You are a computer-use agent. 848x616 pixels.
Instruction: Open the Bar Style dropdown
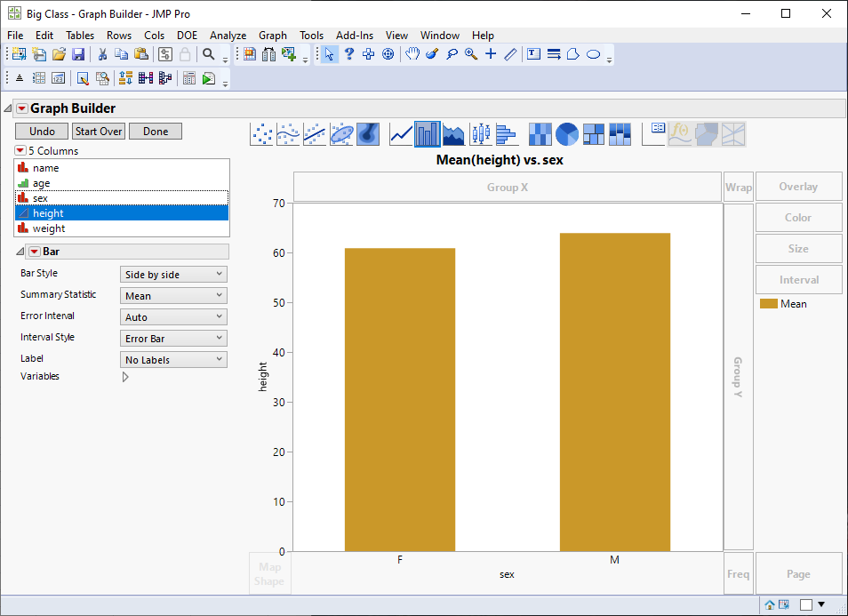tap(173, 275)
